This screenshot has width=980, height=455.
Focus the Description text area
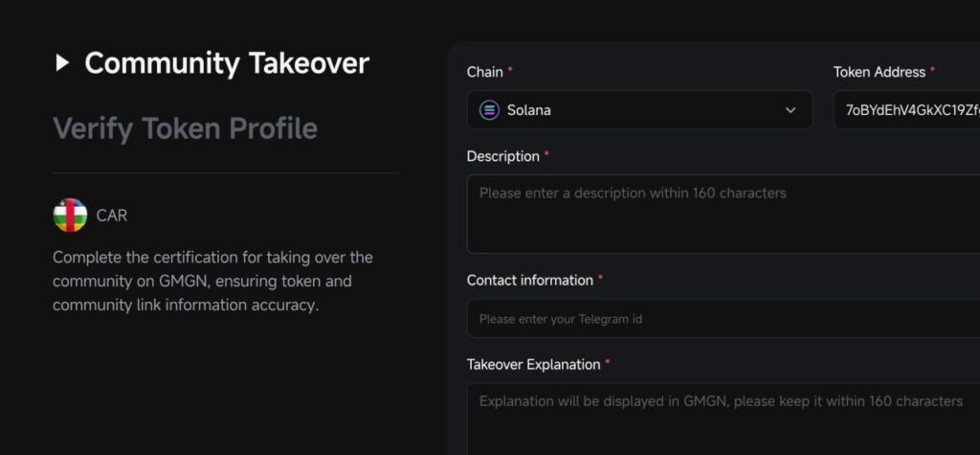point(723,214)
